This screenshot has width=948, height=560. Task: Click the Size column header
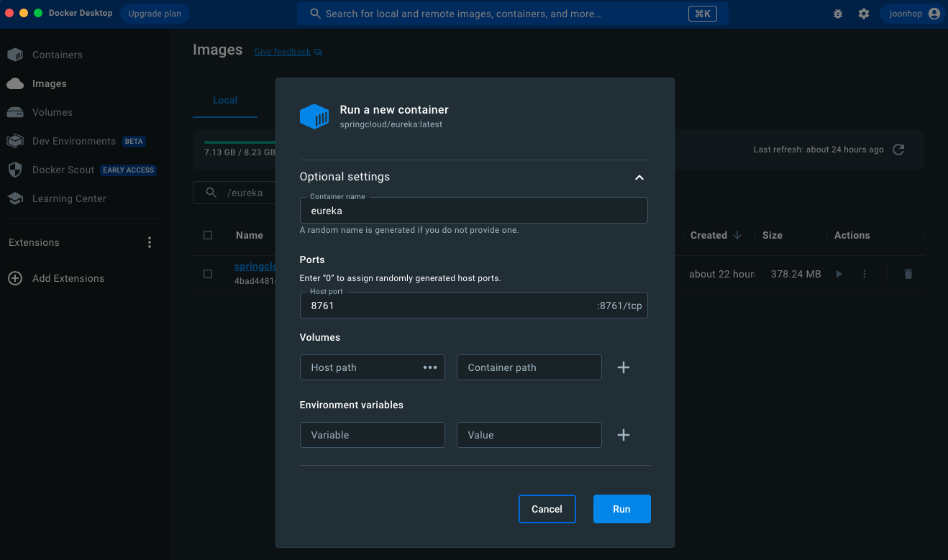pos(772,235)
